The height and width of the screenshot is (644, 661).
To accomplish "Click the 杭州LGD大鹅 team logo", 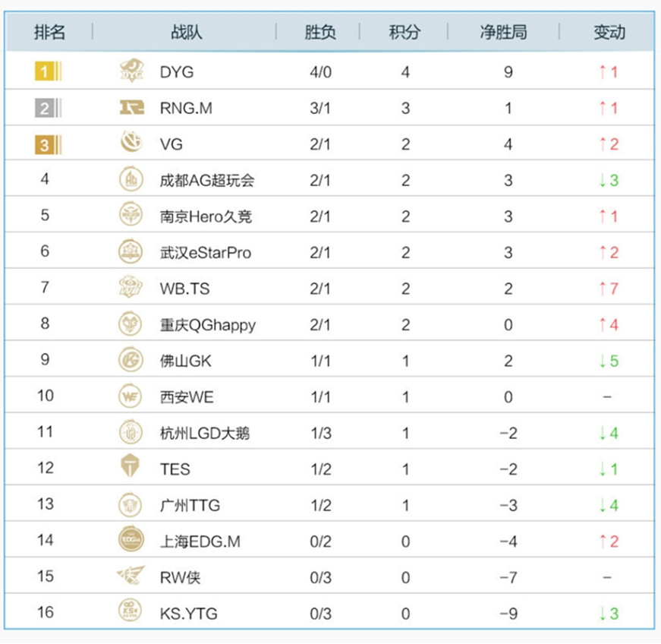I will click(131, 432).
